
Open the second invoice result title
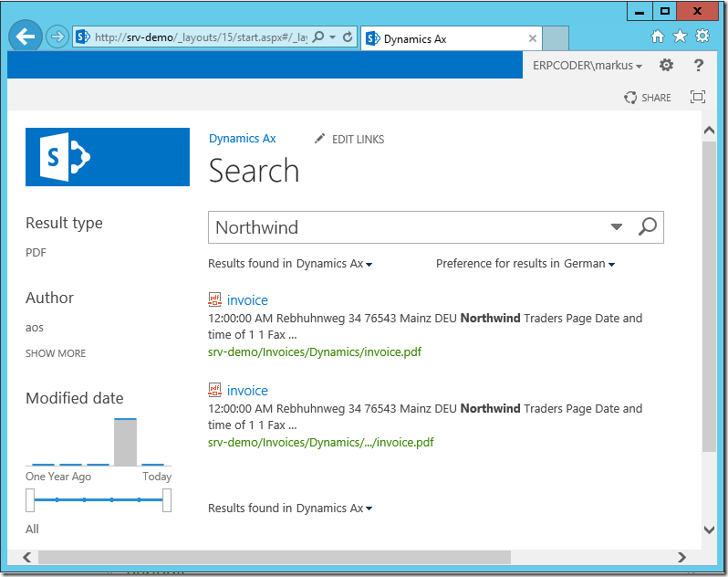tap(247, 391)
